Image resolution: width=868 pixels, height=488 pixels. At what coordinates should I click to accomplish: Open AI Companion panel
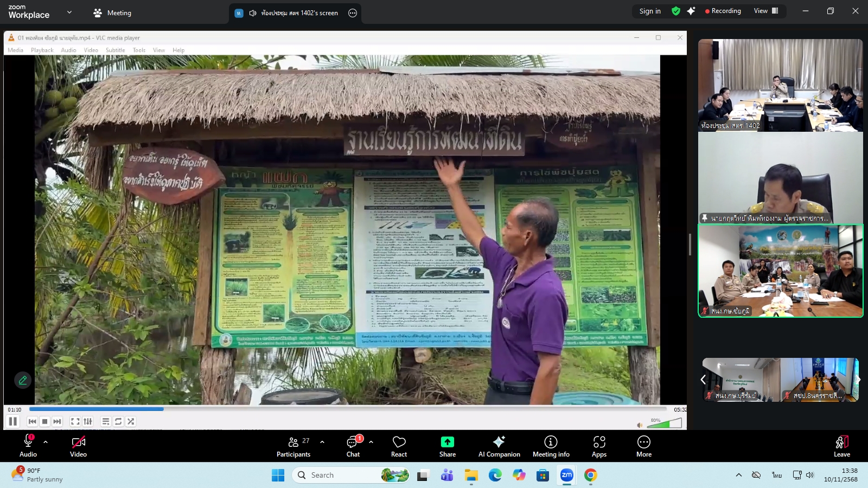click(499, 446)
